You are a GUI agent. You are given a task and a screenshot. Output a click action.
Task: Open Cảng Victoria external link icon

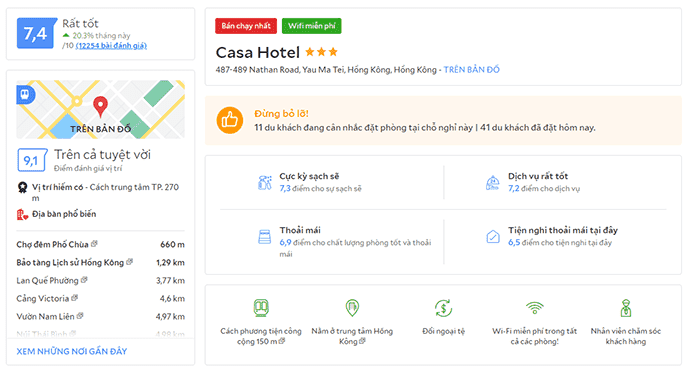tap(74, 298)
